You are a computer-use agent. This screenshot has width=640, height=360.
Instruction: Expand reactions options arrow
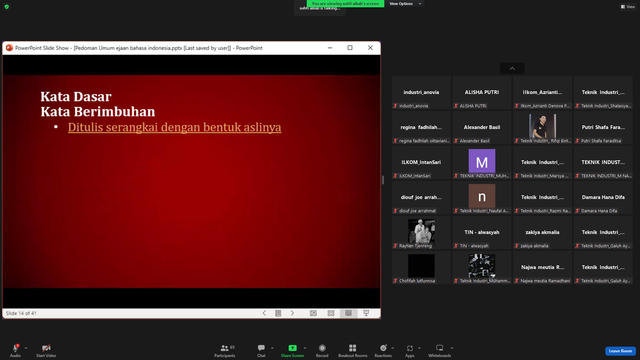(x=393, y=348)
